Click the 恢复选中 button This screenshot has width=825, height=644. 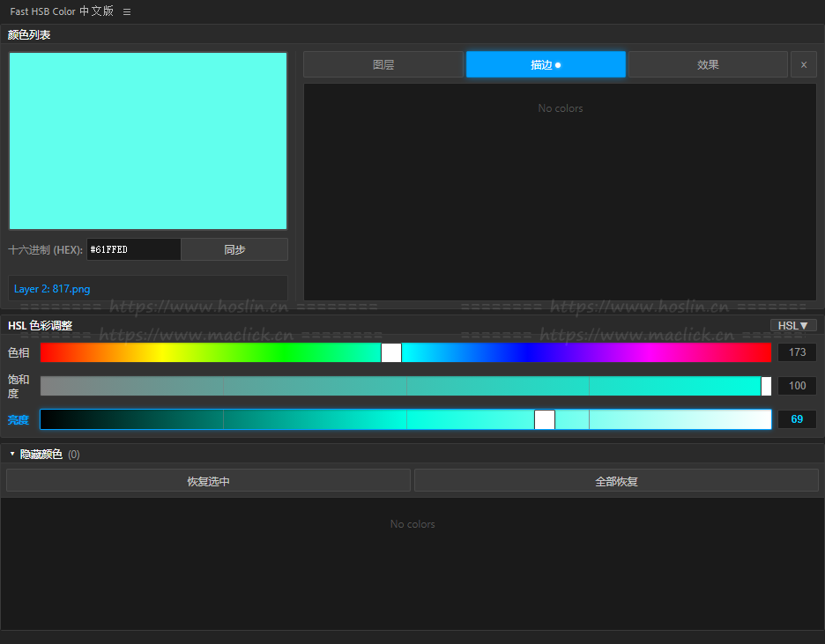pos(208,481)
